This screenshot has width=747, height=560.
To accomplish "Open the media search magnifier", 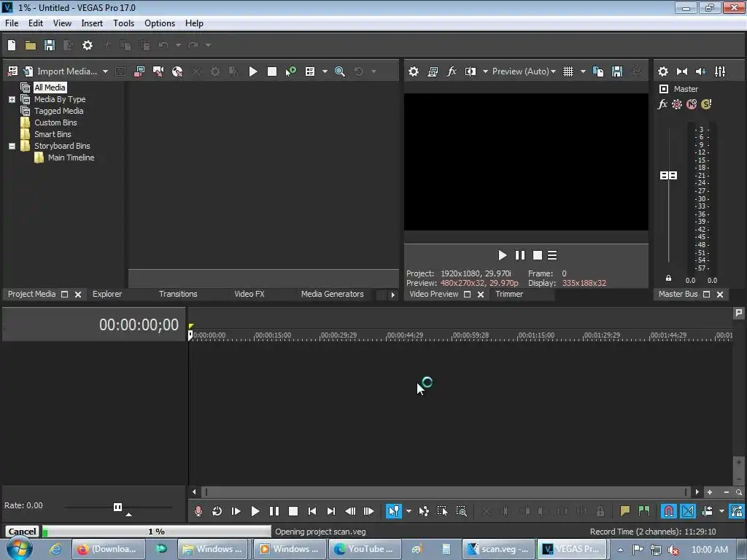I will coord(340,71).
